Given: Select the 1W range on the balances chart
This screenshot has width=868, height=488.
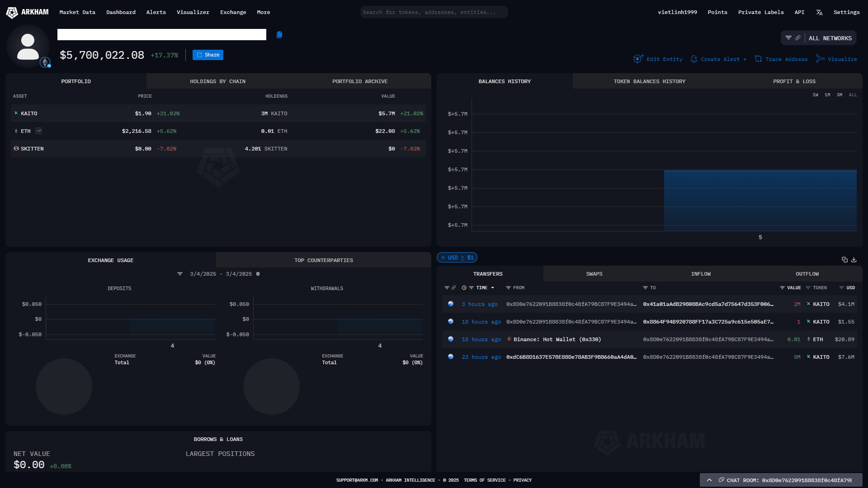Looking at the screenshot, I should coord(815,95).
